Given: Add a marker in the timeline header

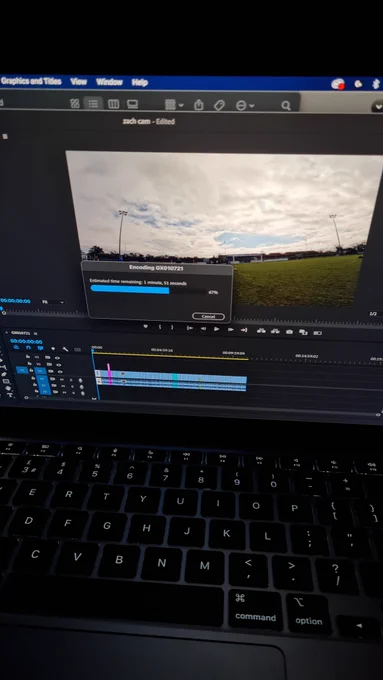Looking at the screenshot, I should (x=53, y=348).
